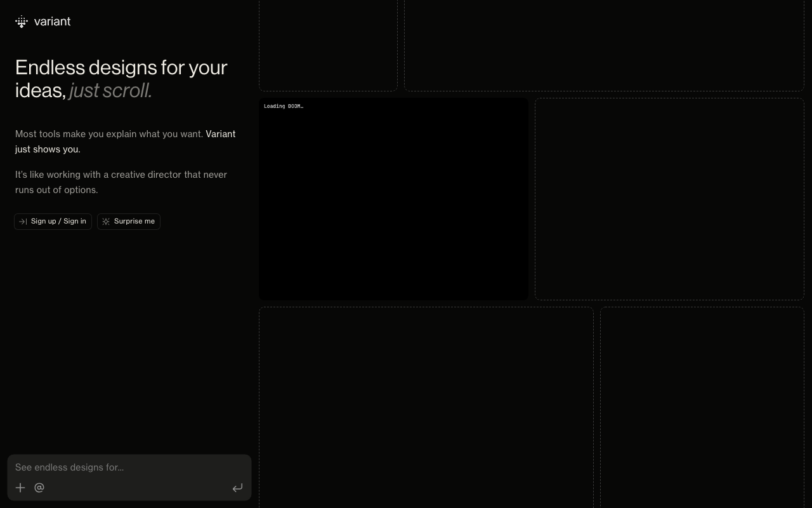
Task: Click the arrow icon inside the sign-in button
Action: pyautogui.click(x=23, y=222)
